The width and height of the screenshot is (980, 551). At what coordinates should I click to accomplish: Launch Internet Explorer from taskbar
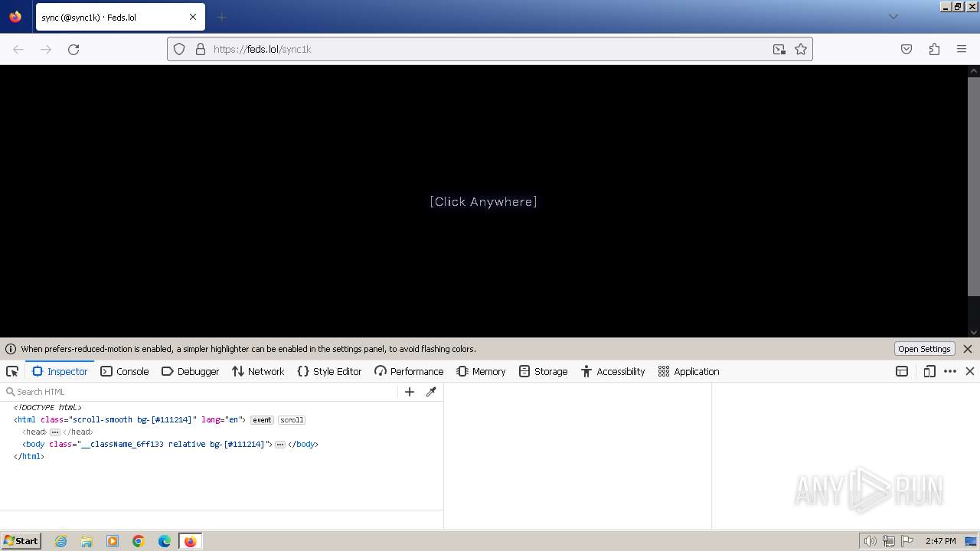point(60,541)
